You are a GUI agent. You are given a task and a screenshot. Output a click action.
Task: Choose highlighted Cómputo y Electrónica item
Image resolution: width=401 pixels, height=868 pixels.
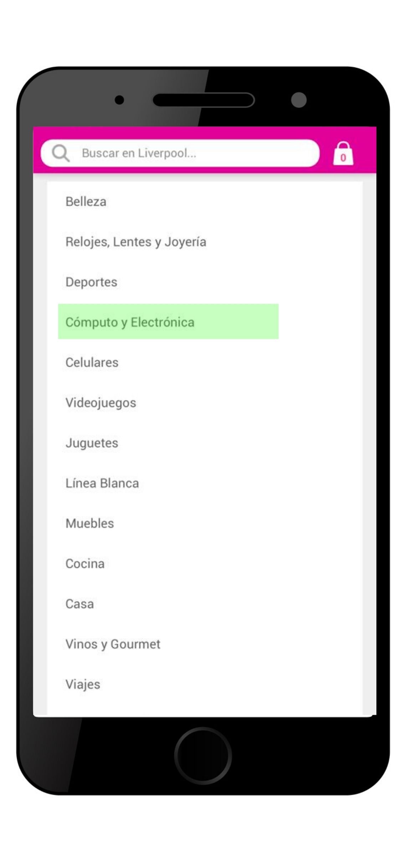coord(168,322)
